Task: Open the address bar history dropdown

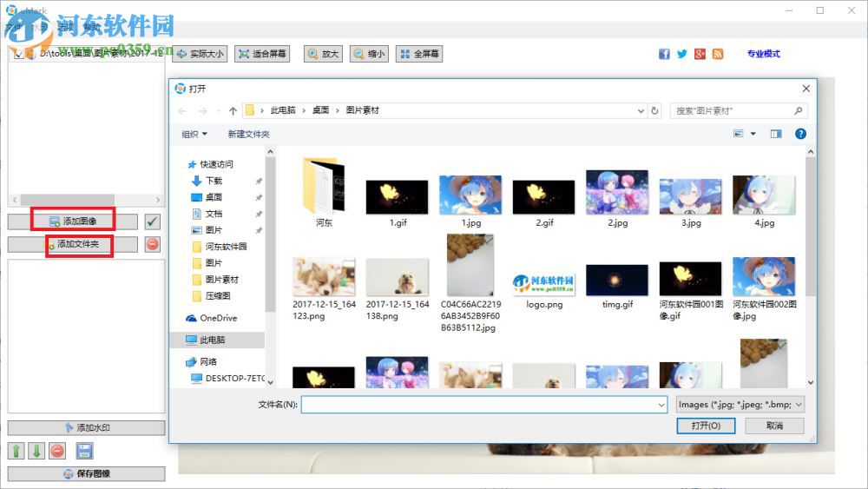Action: [641, 111]
